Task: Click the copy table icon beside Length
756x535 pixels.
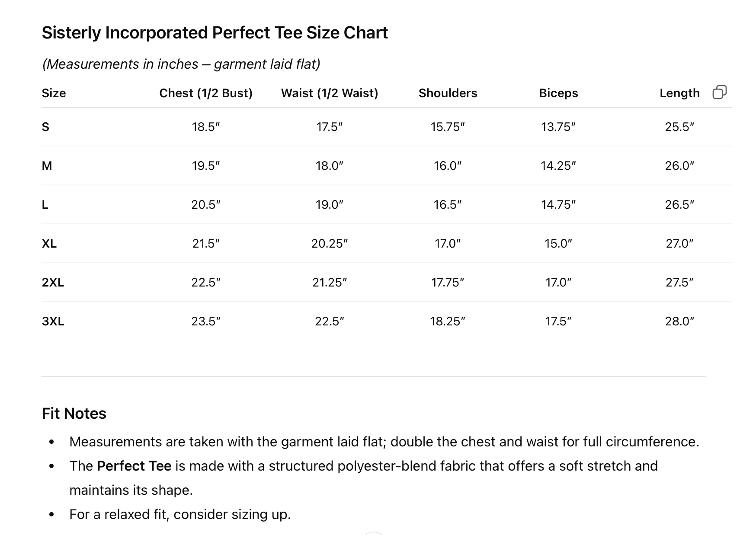Action: tap(719, 92)
